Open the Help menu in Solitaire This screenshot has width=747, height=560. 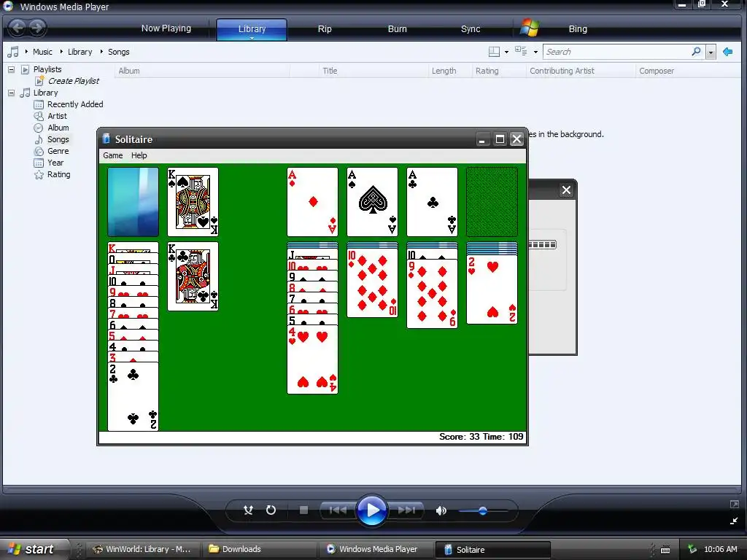tap(139, 155)
